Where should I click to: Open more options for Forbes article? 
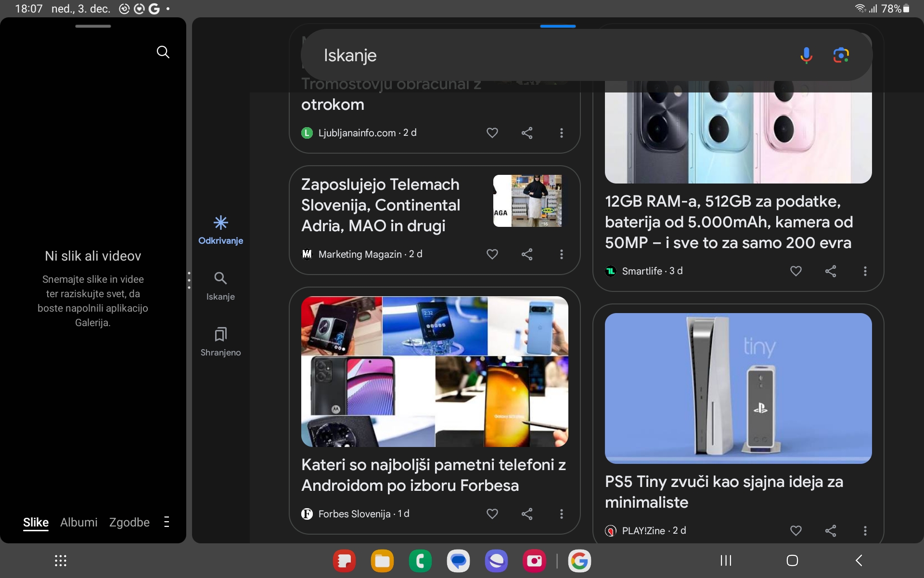tap(561, 514)
